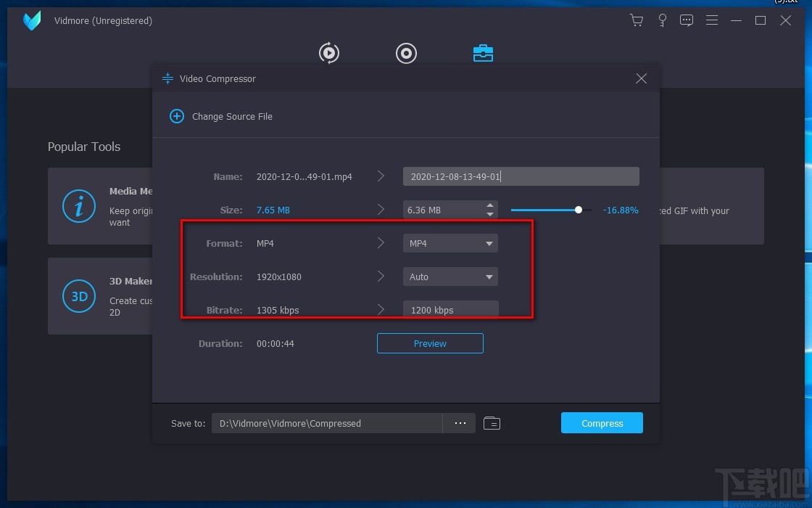
Task: Expand the Auto resolution dropdown
Action: [450, 276]
